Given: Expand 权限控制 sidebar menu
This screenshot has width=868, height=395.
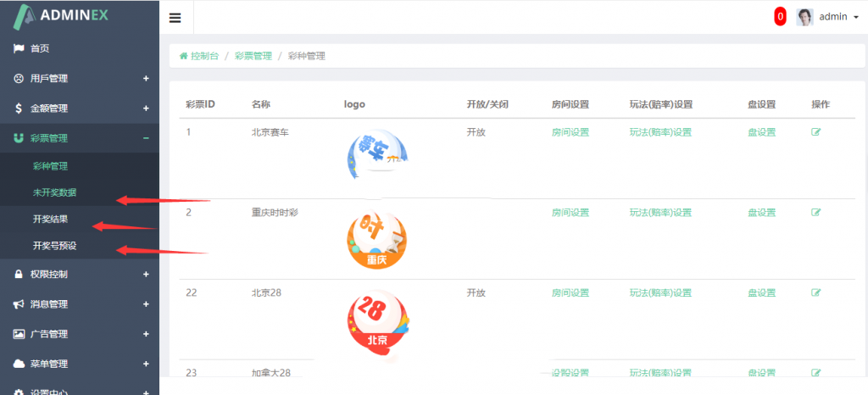Looking at the screenshot, I should click(79, 275).
